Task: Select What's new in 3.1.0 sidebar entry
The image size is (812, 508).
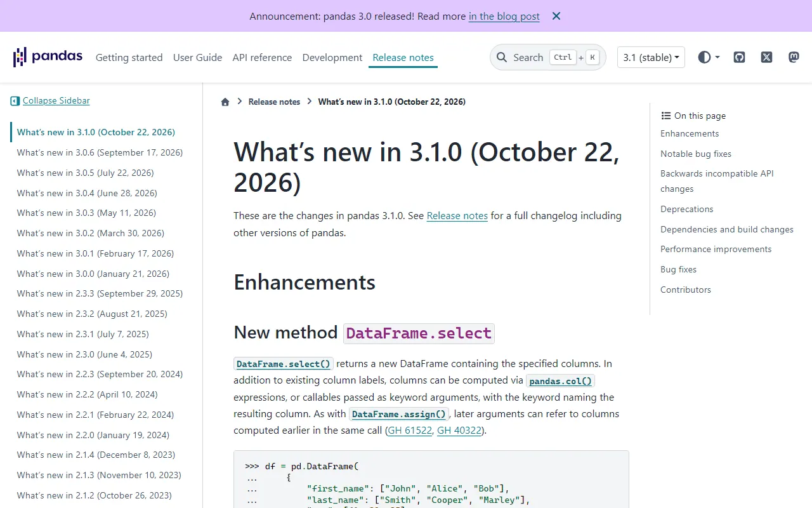Action: tap(96, 132)
